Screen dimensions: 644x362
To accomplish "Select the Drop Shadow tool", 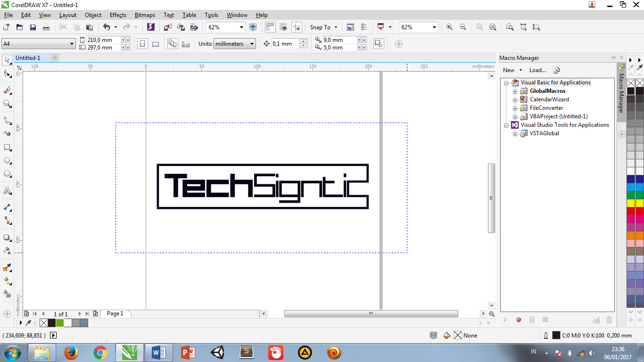I will pyautogui.click(x=7, y=238).
